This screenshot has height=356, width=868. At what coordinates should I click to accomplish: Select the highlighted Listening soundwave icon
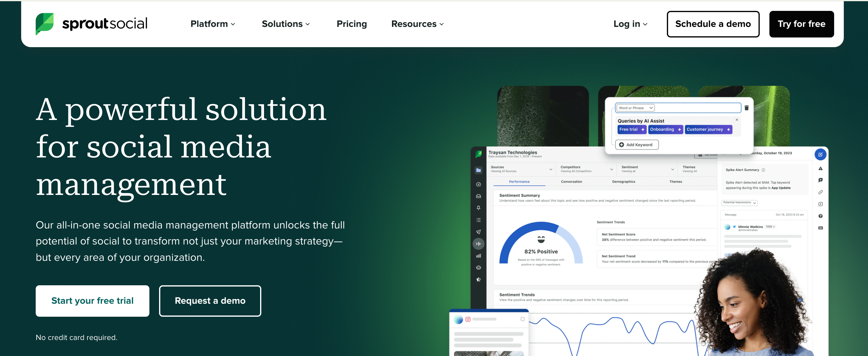coord(478,244)
